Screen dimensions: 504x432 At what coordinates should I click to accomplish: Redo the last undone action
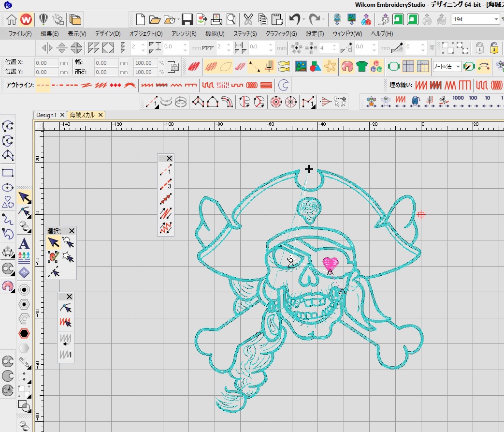[315, 20]
